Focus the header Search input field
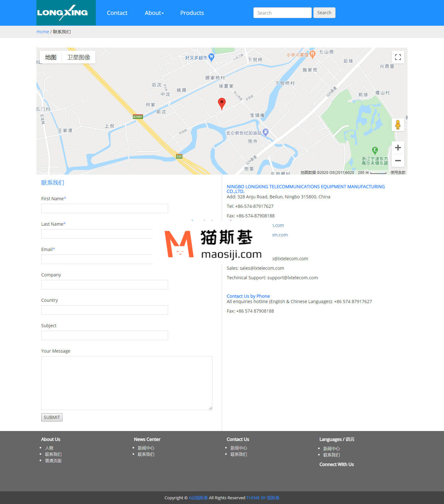This screenshot has width=444, height=504. tap(282, 13)
